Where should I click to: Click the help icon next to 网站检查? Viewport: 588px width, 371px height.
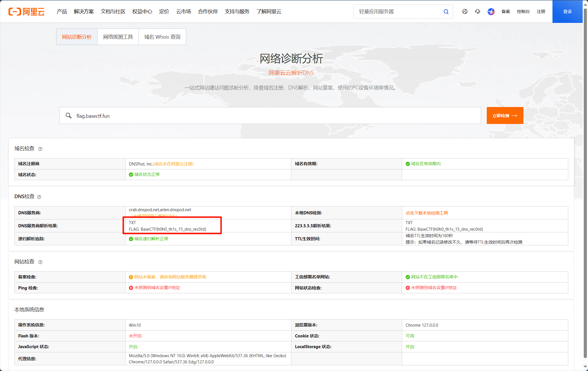coord(40,262)
